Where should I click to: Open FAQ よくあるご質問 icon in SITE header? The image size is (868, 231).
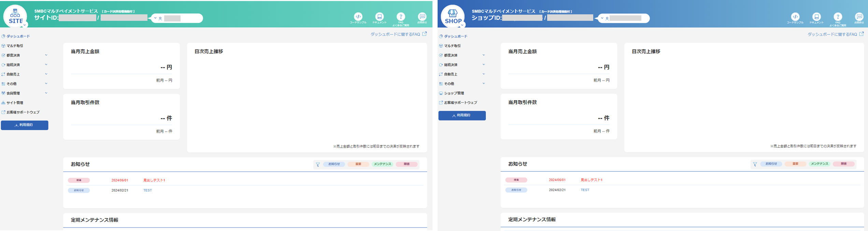[x=401, y=19]
